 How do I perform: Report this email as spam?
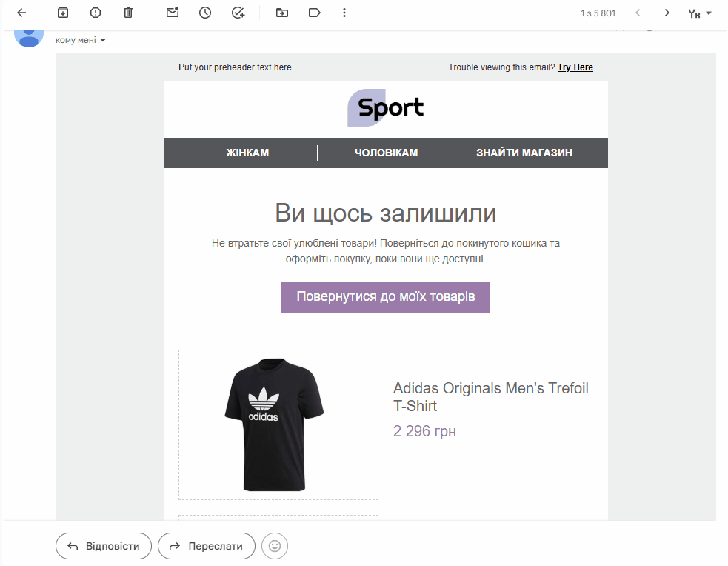(x=96, y=13)
